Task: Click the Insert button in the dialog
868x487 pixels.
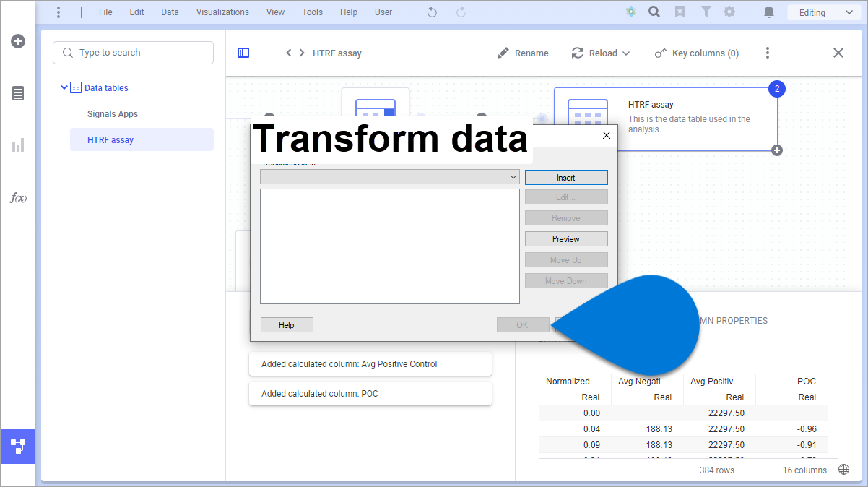Action: click(x=566, y=177)
